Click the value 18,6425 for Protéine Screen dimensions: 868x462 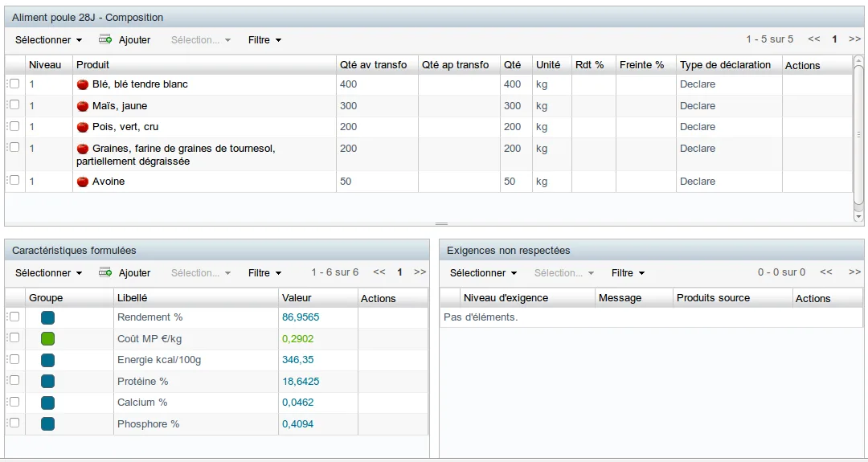coord(301,381)
